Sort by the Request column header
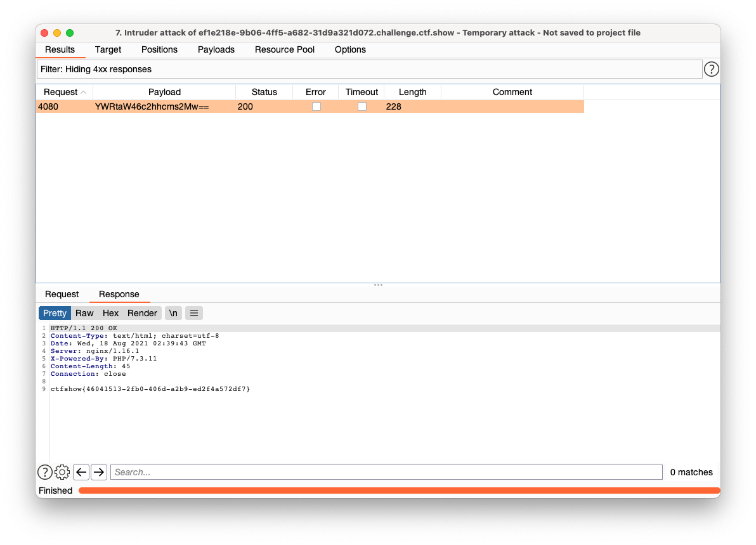The height and width of the screenshot is (545, 756). [x=61, y=92]
